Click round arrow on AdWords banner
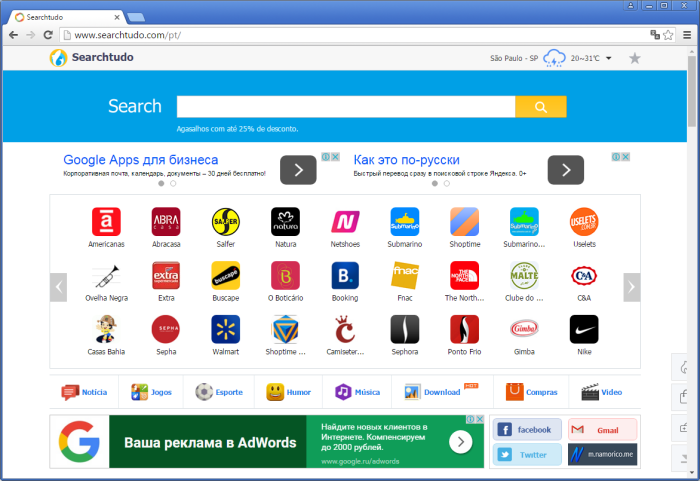700x481 pixels. point(461,442)
